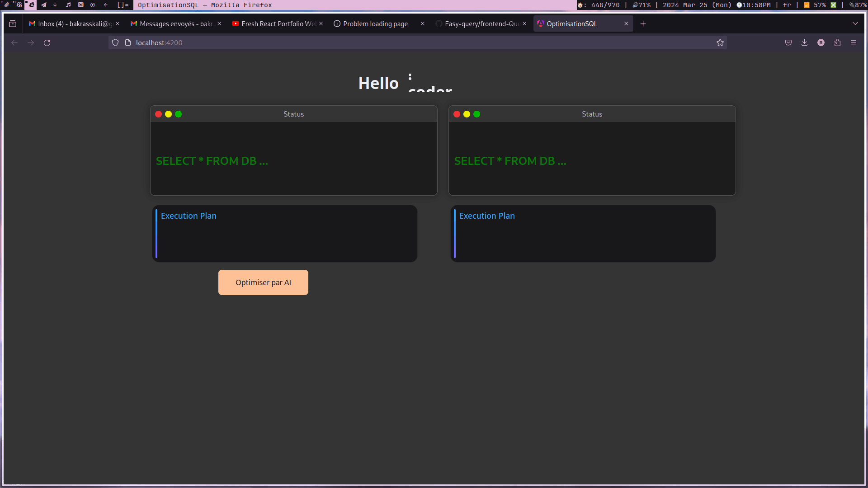Click the left Execution Plan panel
This screenshot has height=488, width=868.
[x=285, y=234]
